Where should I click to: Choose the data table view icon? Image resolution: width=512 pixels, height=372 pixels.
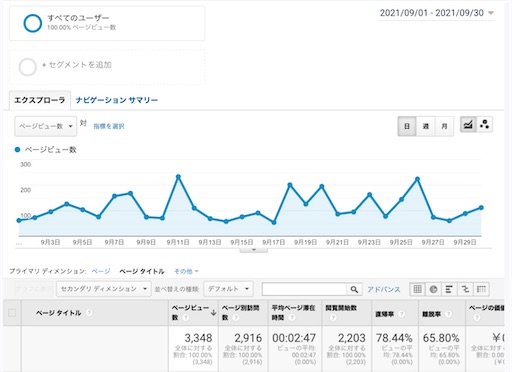pyautogui.click(x=417, y=289)
